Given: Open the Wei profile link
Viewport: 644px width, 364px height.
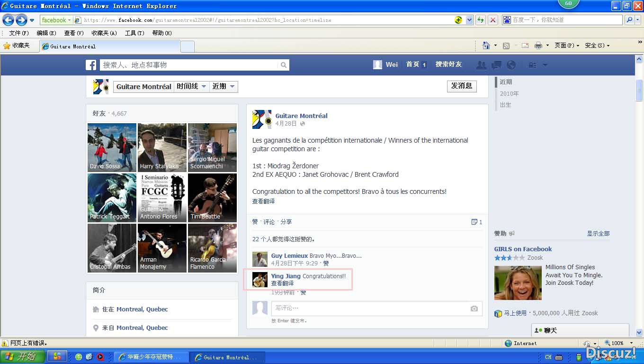Looking at the screenshot, I should pos(385,64).
